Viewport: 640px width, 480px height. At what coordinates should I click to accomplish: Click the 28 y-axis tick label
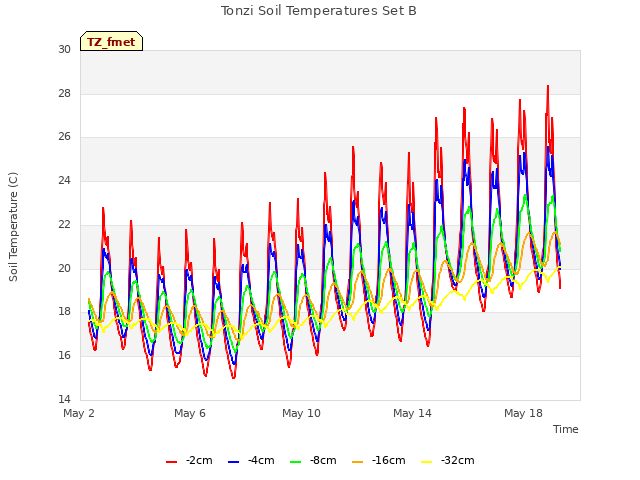64,94
